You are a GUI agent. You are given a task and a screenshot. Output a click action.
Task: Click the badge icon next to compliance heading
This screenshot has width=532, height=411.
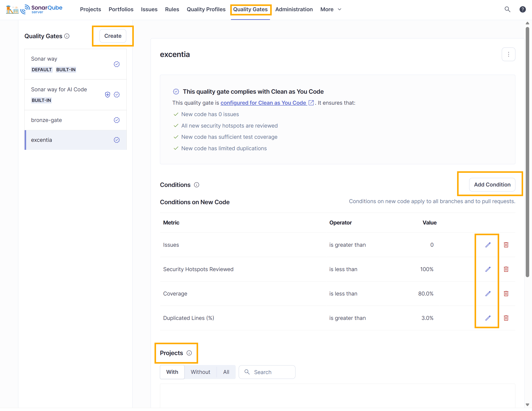pyautogui.click(x=176, y=92)
